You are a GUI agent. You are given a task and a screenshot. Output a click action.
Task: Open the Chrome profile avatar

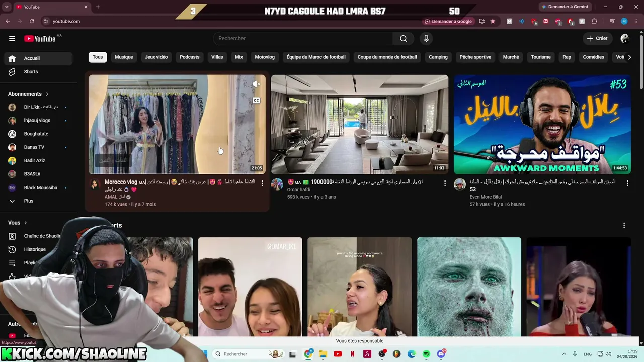[624, 21]
